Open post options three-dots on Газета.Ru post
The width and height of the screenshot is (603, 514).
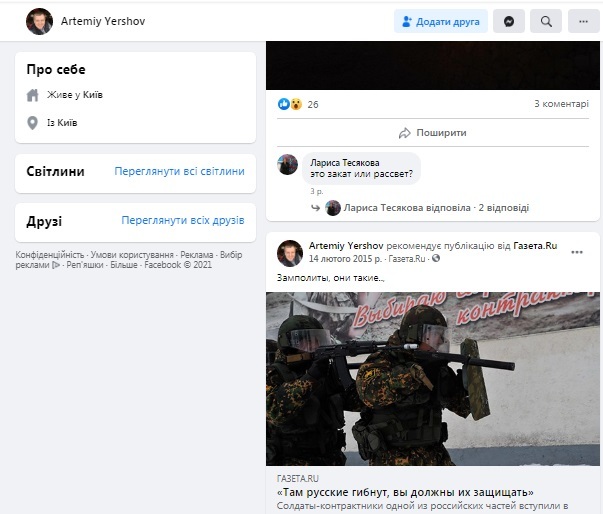coord(577,252)
